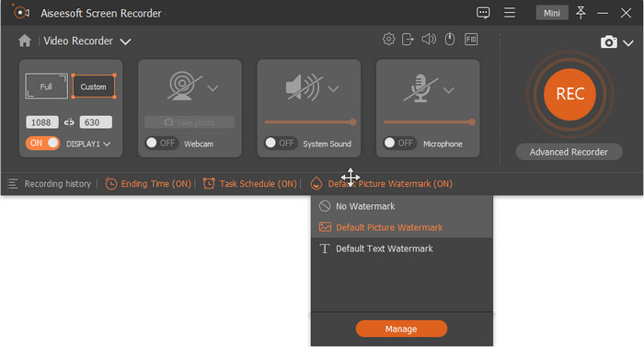Go to the home screen icon
The width and height of the screenshot is (644, 347).
(25, 40)
